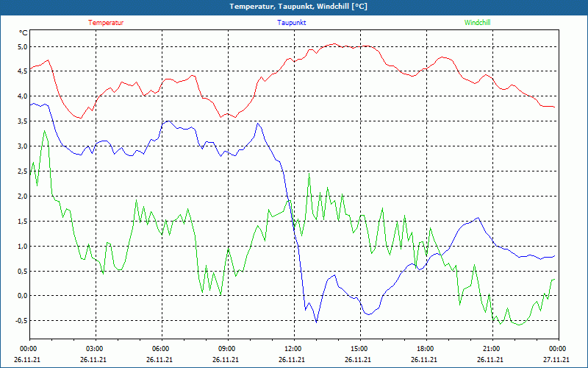Click the blue Taupunkt legend label
Viewport: 588px width, 368px height.
point(291,23)
